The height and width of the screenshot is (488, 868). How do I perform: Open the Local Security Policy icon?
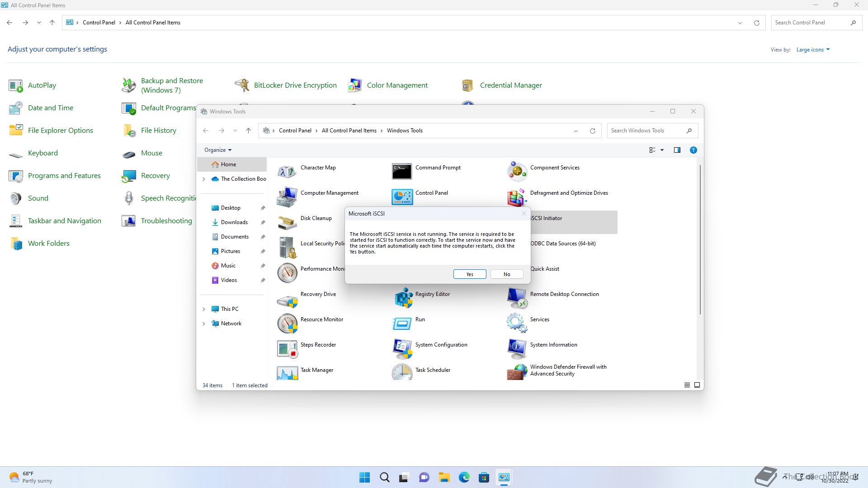pyautogui.click(x=287, y=248)
